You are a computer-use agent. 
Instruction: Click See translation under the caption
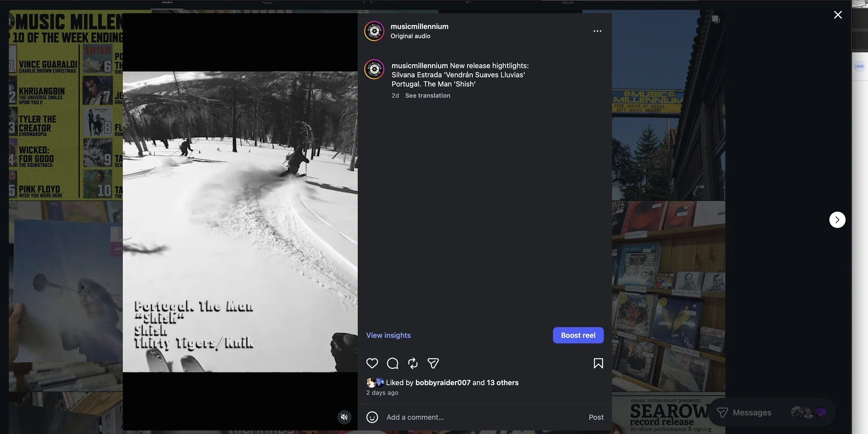[427, 95]
